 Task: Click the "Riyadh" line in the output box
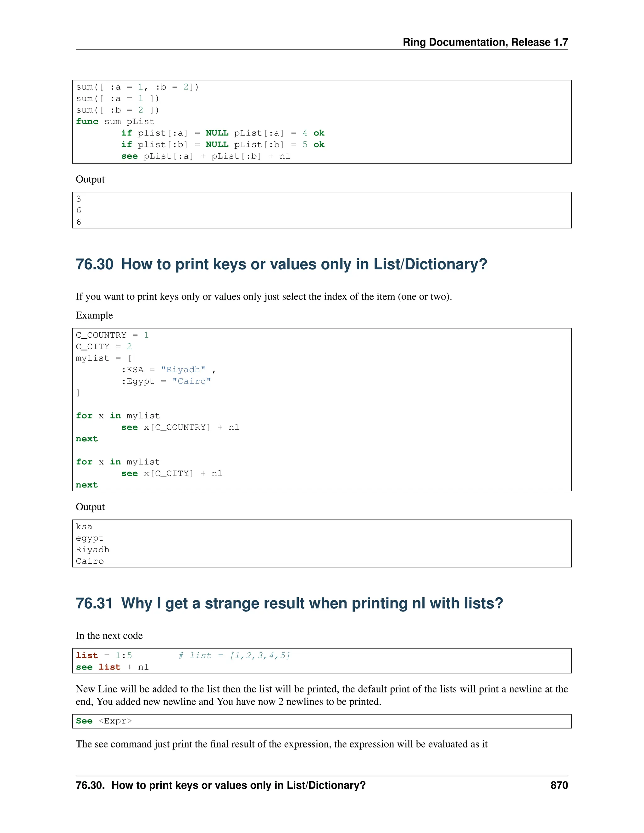[92, 549]
